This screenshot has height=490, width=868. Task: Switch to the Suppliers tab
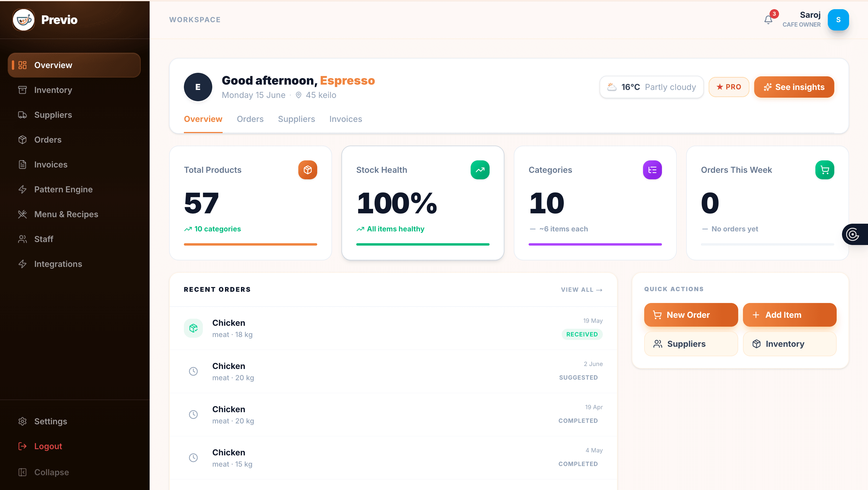297,119
